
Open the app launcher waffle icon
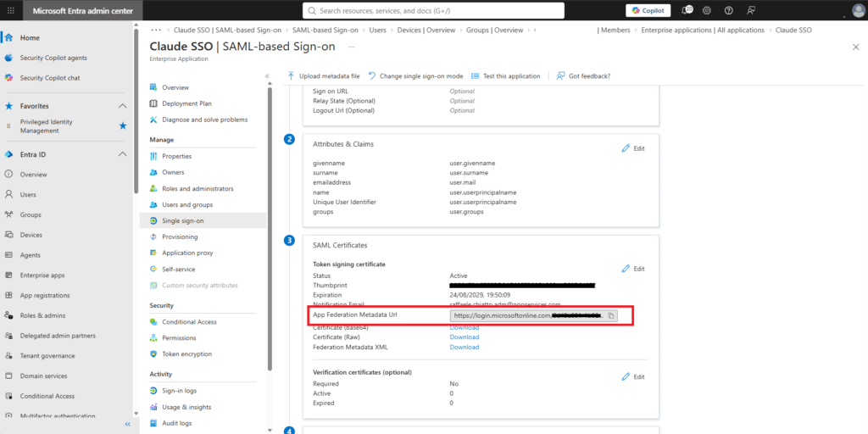pos(11,10)
